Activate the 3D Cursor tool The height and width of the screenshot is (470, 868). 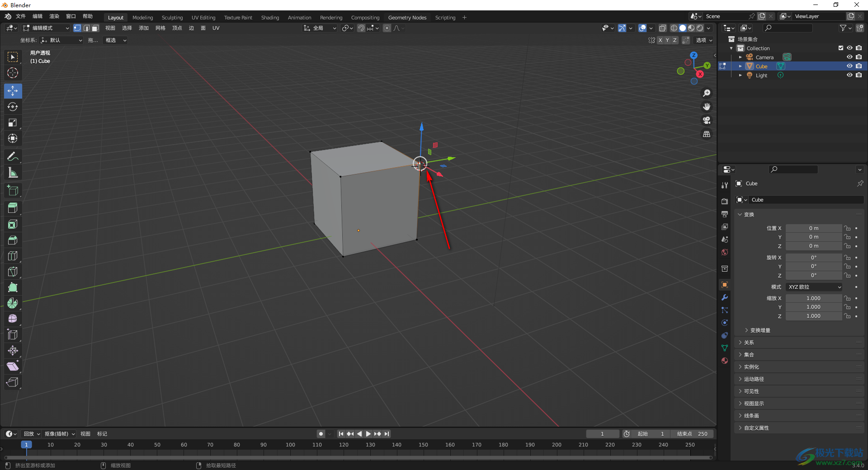click(13, 73)
